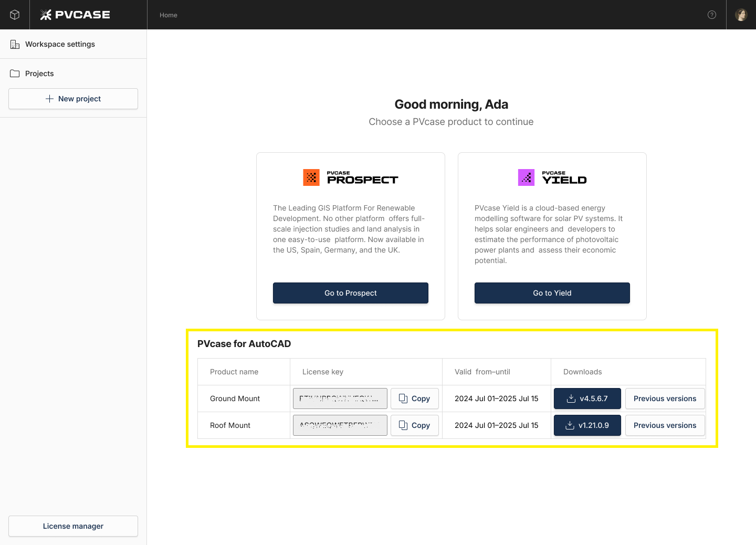Image resolution: width=756 pixels, height=545 pixels.
Task: Click the plus icon on New project
Action: (49, 99)
